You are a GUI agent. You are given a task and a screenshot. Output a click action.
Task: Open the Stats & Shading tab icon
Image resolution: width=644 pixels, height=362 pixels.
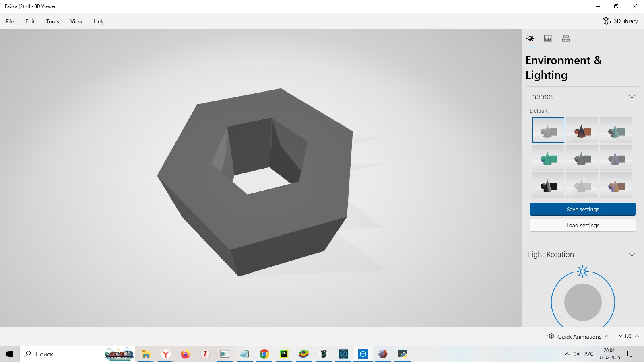point(548,39)
